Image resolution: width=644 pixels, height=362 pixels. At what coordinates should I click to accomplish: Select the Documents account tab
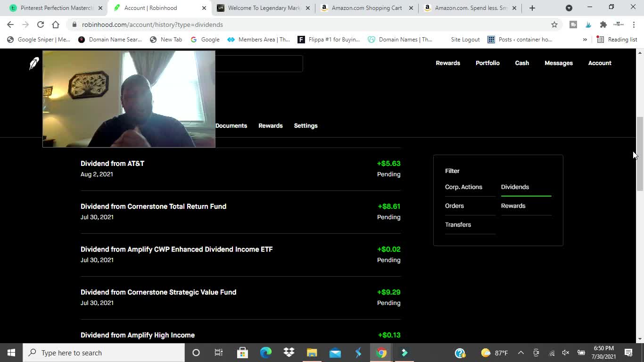coord(231,126)
